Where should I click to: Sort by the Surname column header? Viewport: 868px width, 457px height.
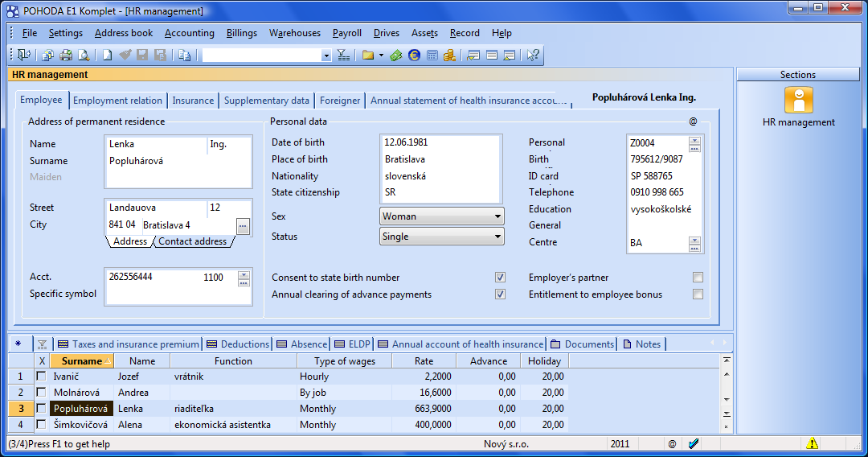[82, 361]
